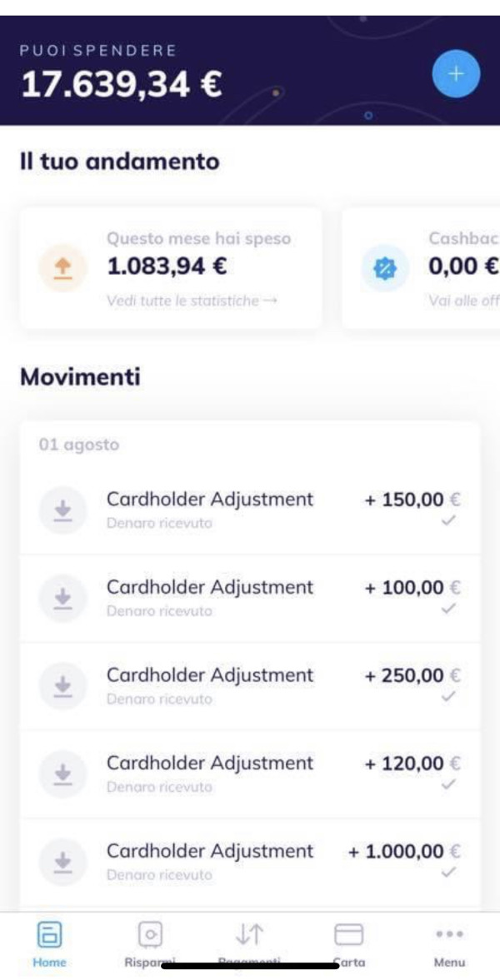Click download icon of +1.000,00 € transaction
Screen dimensions: 500x980
pyautogui.click(x=62, y=861)
